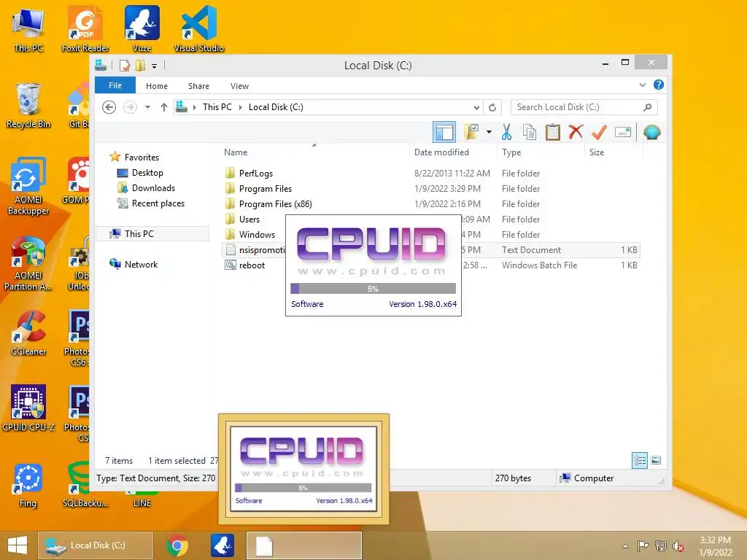The height and width of the screenshot is (560, 747).
Task: Click Local Disk (C:) breadcrumb segment
Action: pos(276,107)
